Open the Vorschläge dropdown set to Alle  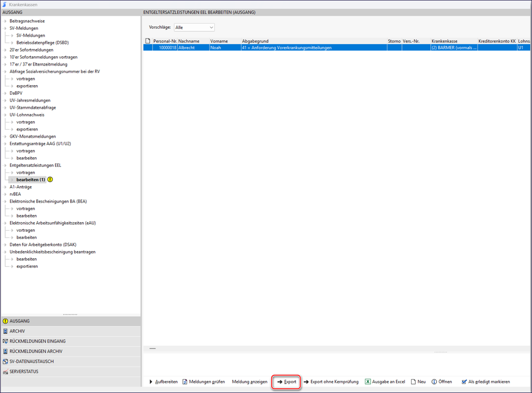tap(194, 28)
